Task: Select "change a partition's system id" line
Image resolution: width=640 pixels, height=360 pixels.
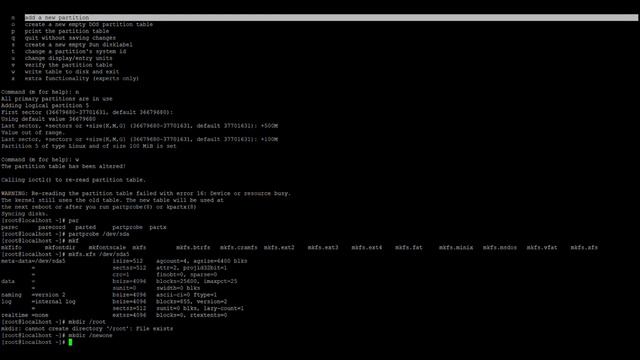Action: pos(75,51)
